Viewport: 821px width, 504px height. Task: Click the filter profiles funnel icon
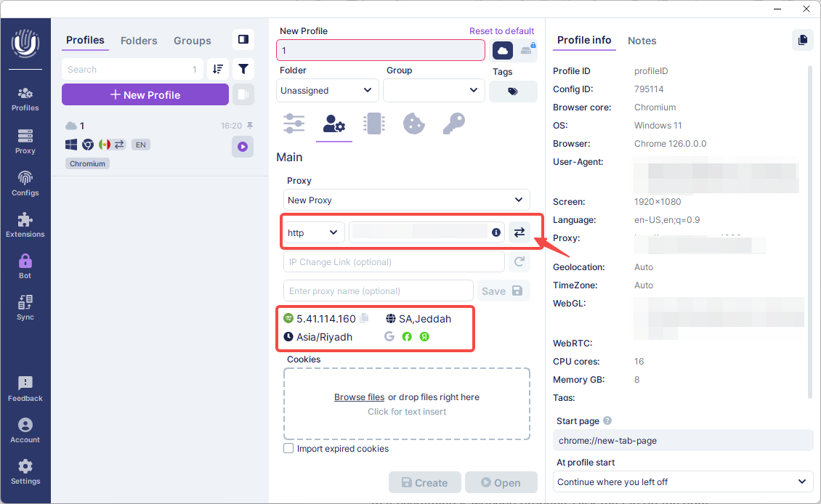[243, 70]
